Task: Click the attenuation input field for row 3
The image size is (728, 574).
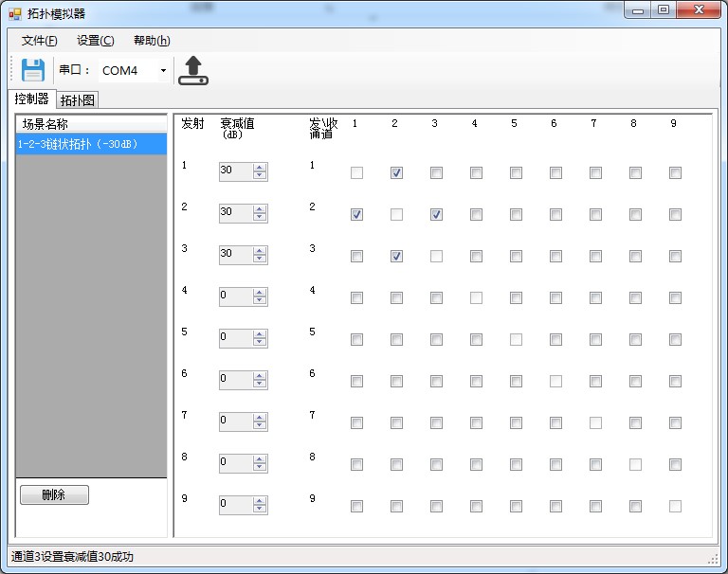Action: pos(235,254)
